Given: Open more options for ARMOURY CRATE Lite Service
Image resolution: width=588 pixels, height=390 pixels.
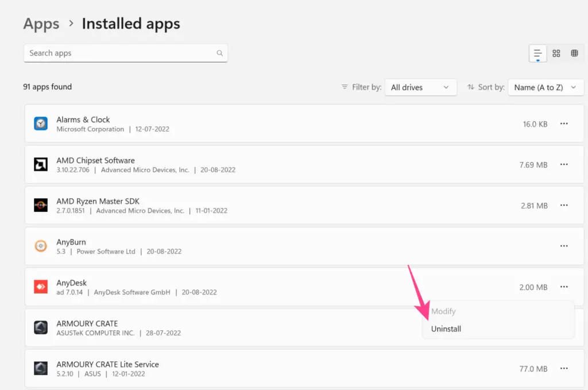Looking at the screenshot, I should (x=564, y=369).
